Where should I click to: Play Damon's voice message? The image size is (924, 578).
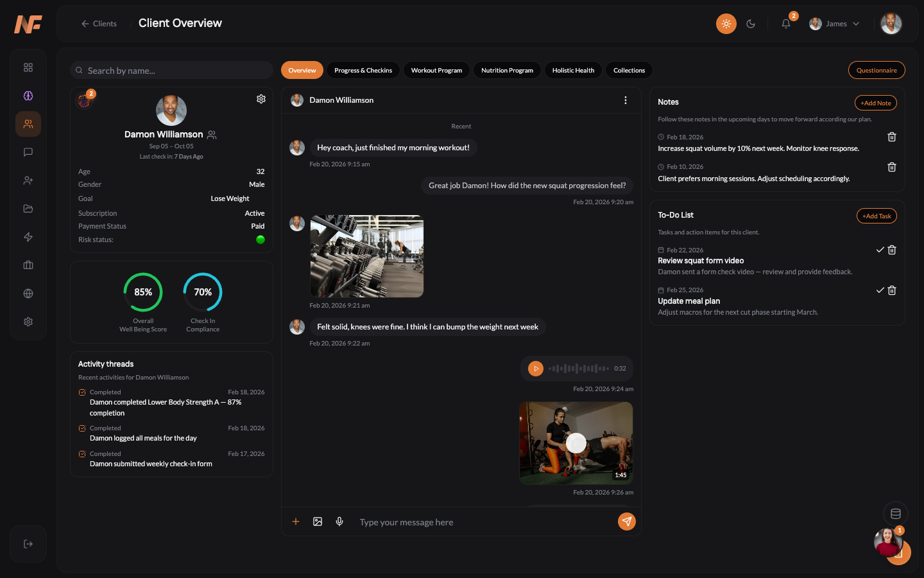pos(536,368)
